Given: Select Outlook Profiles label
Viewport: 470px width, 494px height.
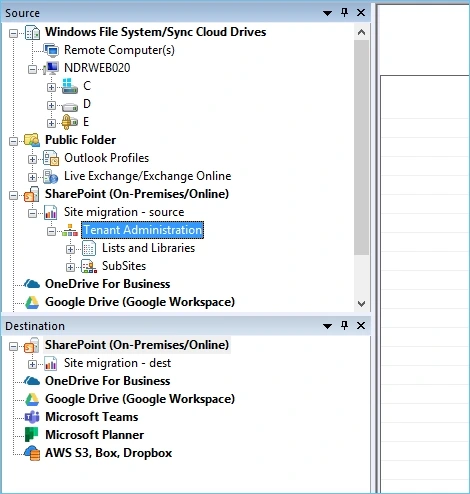Looking at the screenshot, I should (x=106, y=158).
